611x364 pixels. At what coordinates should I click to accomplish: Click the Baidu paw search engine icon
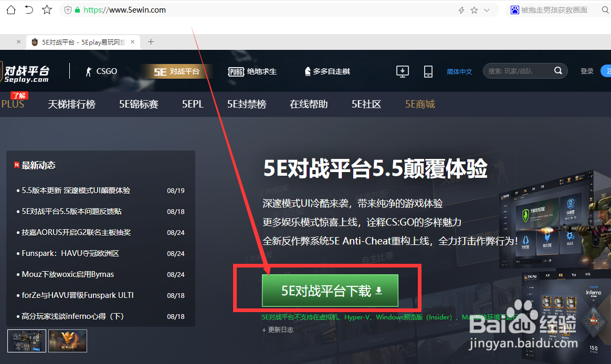coord(515,10)
